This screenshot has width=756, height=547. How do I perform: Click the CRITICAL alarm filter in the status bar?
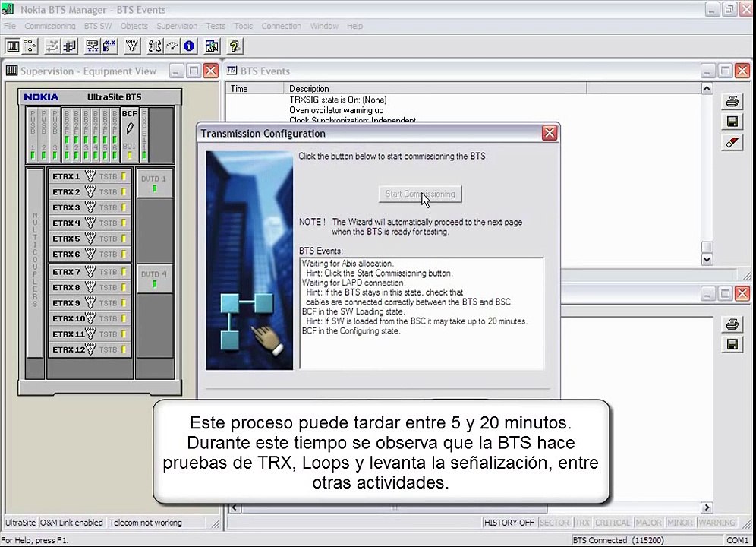tap(613, 523)
